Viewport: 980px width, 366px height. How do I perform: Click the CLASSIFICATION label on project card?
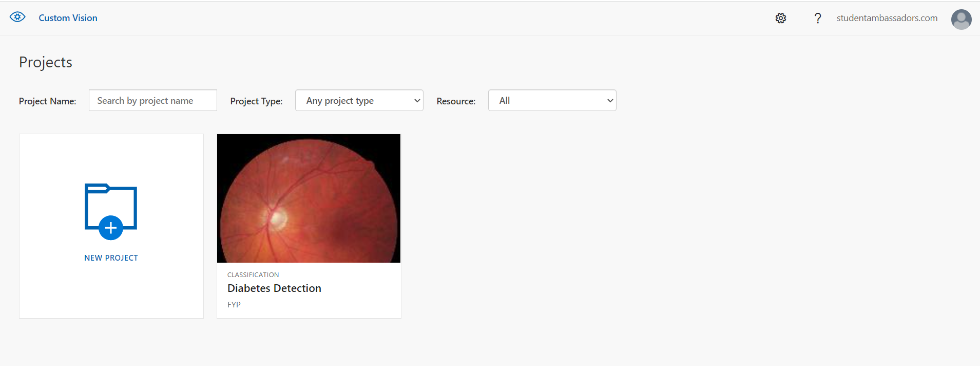pyautogui.click(x=253, y=275)
